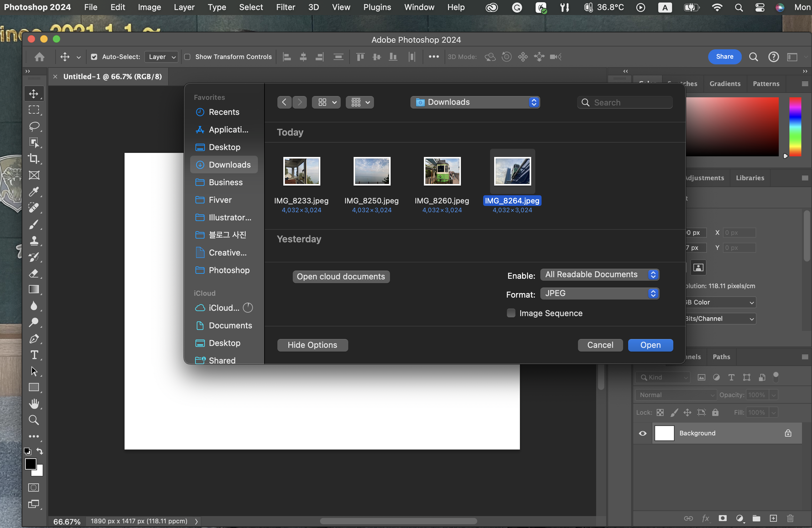Click the Home icon in options bar
Image resolution: width=812 pixels, height=528 pixels.
tap(40, 57)
